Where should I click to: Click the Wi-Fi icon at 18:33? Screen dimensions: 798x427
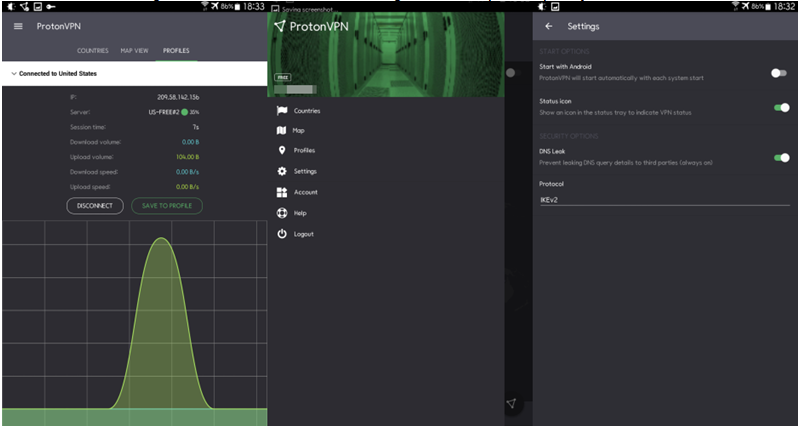(205, 6)
